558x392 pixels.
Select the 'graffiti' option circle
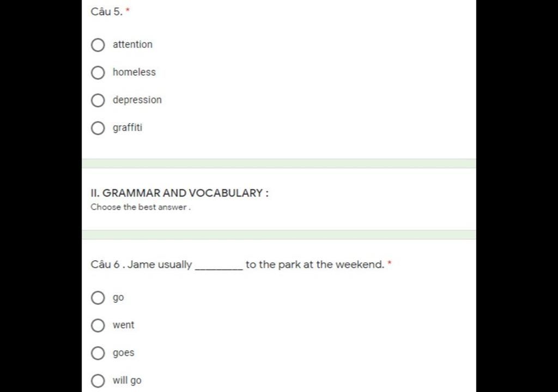(x=98, y=128)
